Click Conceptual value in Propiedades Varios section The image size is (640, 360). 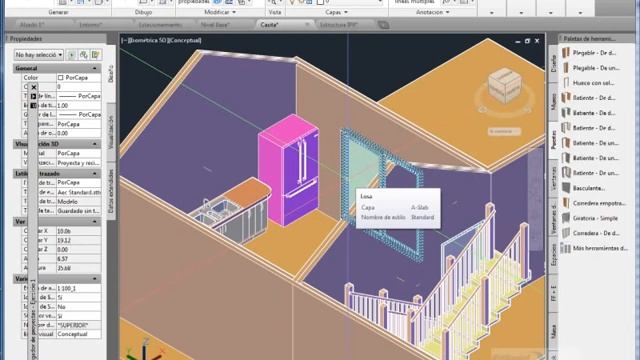(x=78, y=334)
